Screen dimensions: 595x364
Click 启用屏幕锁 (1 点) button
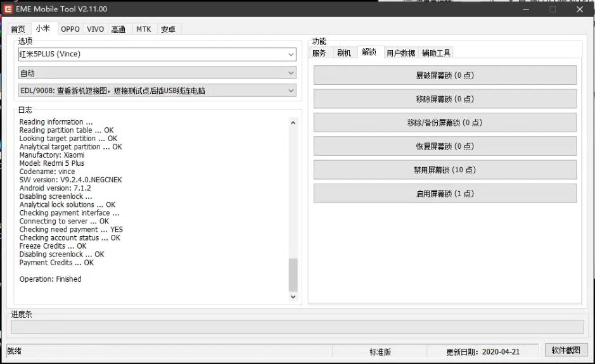(x=445, y=193)
